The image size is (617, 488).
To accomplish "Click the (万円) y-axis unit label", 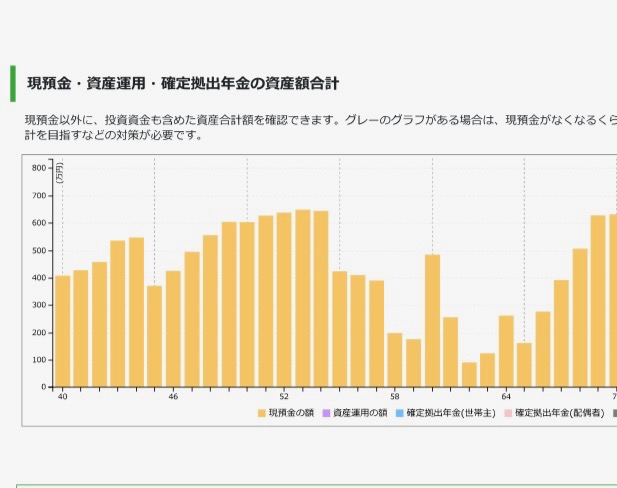I will coord(59,176).
